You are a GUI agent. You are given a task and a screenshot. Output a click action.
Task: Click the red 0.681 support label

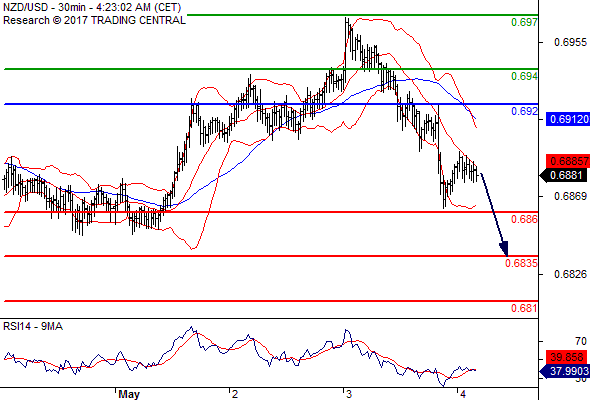pos(524,308)
